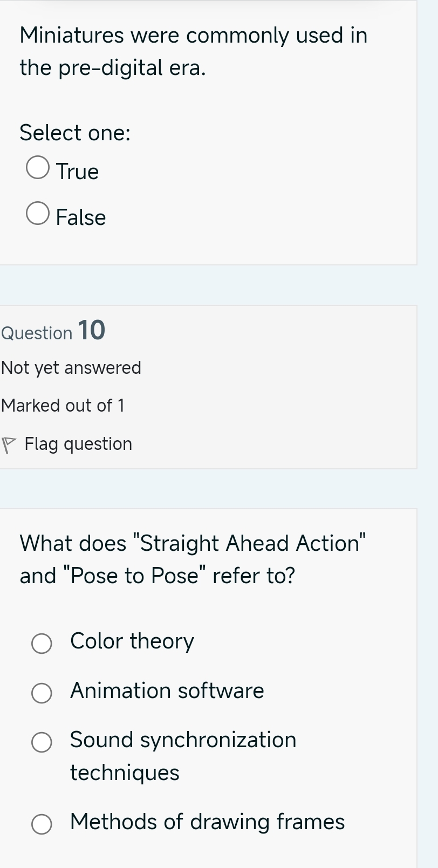Click the 'Color theory' option text
Screen dimensions: 438x868
point(132,641)
